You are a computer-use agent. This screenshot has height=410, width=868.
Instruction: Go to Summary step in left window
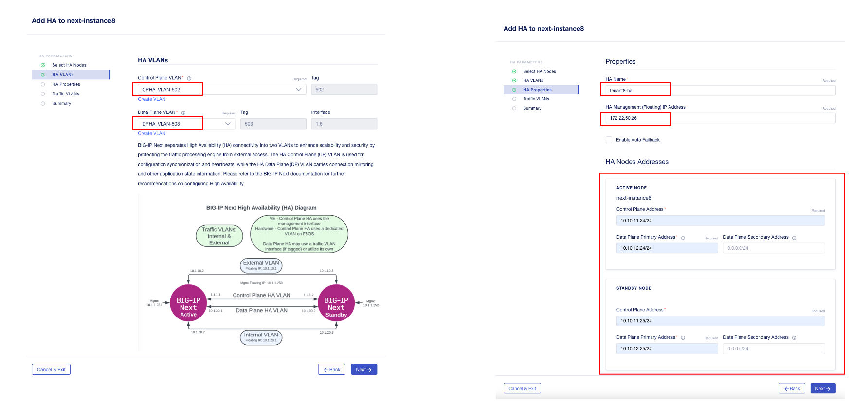coord(62,104)
